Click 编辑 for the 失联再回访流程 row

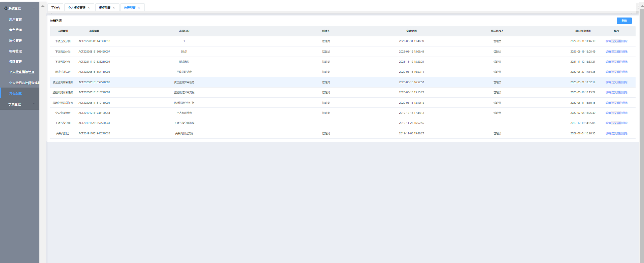(x=608, y=133)
